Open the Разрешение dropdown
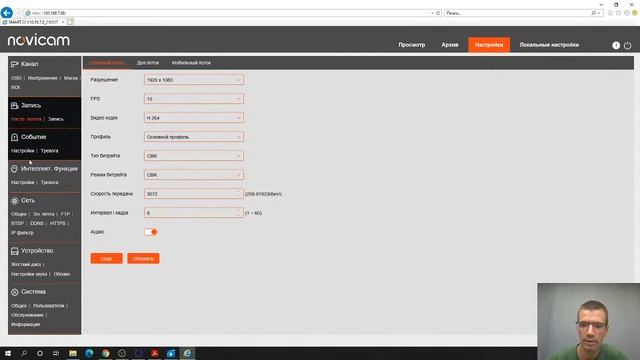Screen dimensions: 640x360 (x=194, y=80)
